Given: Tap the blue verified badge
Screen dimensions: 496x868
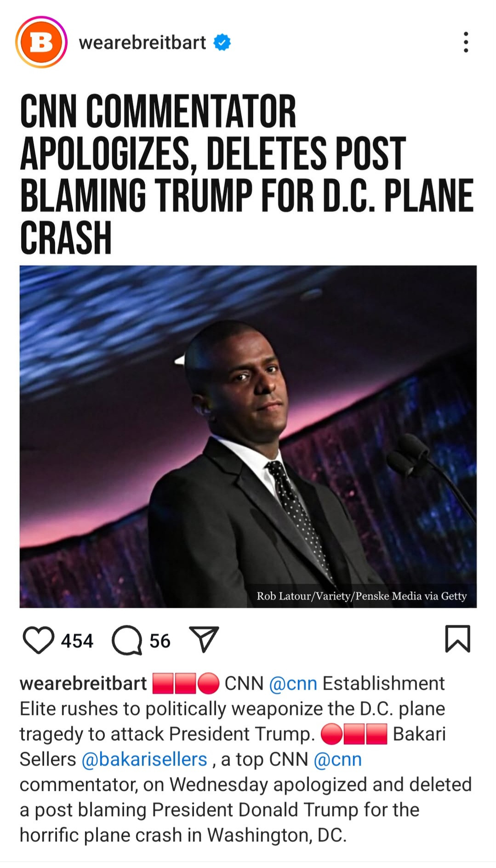Looking at the screenshot, I should click(222, 42).
